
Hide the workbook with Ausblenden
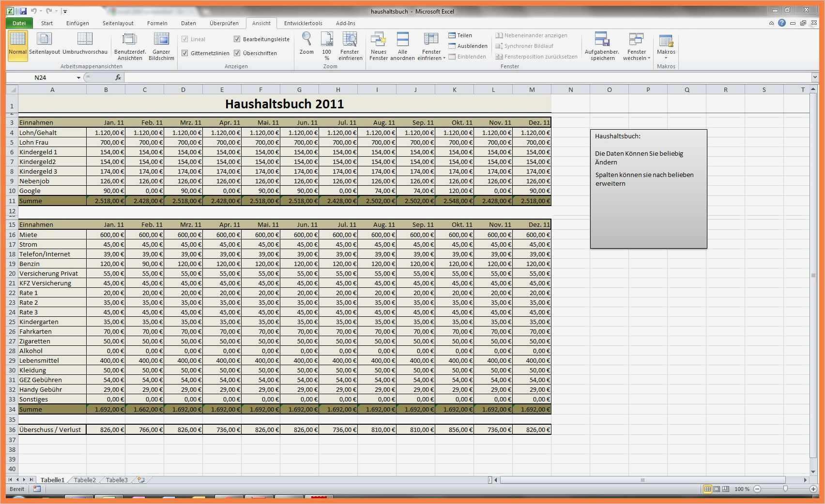click(x=468, y=46)
